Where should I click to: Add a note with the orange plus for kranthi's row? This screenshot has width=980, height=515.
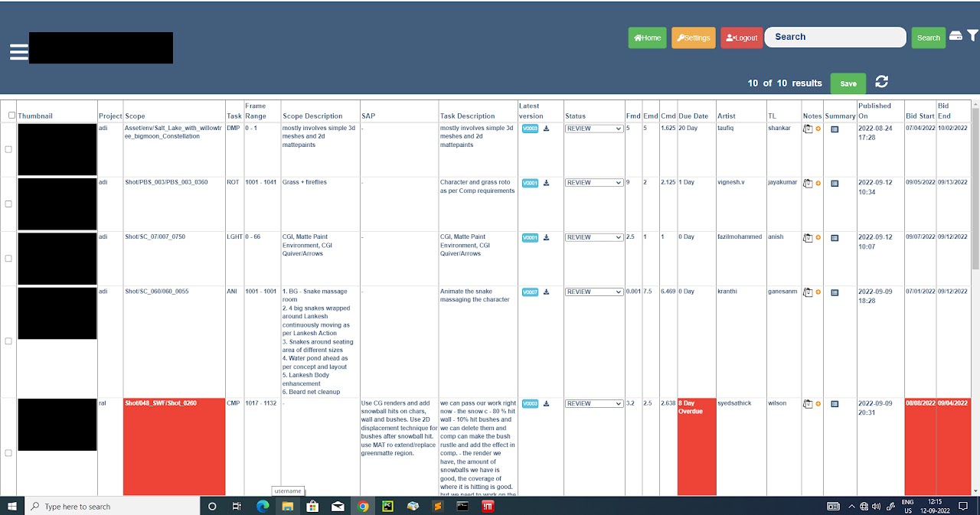[818, 292]
